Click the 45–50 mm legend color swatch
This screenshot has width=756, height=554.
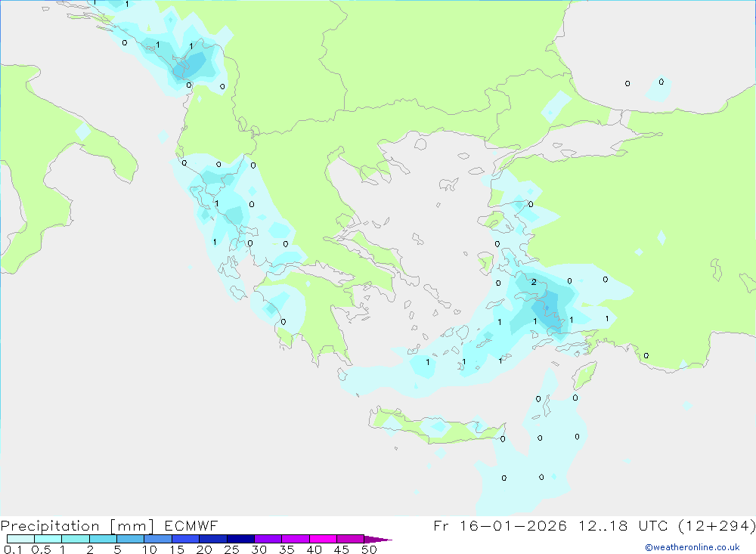coord(351,539)
